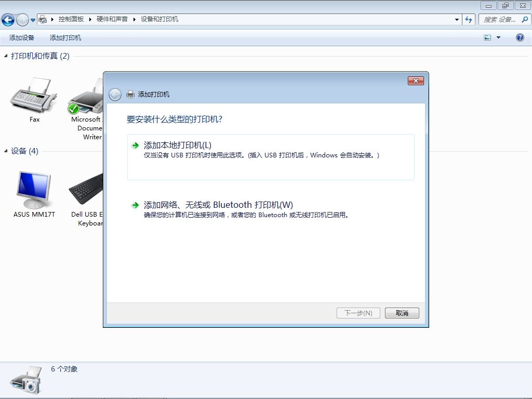The image size is (532, 399).
Task: Click printer icon in wizard title
Action: pyautogui.click(x=130, y=95)
